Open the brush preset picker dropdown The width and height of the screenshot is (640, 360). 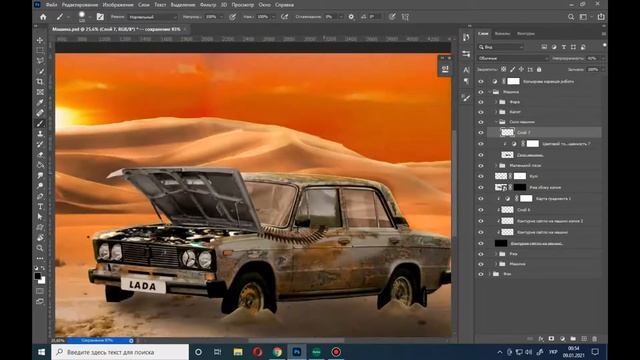click(90, 17)
